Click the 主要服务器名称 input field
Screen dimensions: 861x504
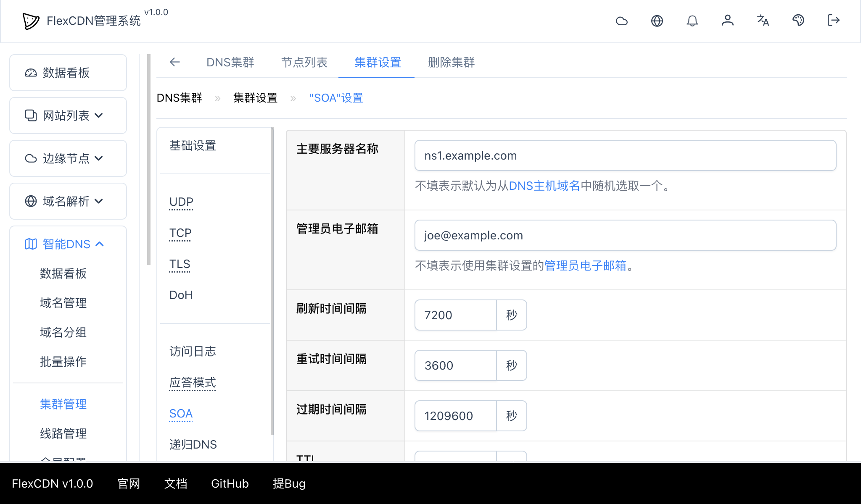pyautogui.click(x=625, y=155)
